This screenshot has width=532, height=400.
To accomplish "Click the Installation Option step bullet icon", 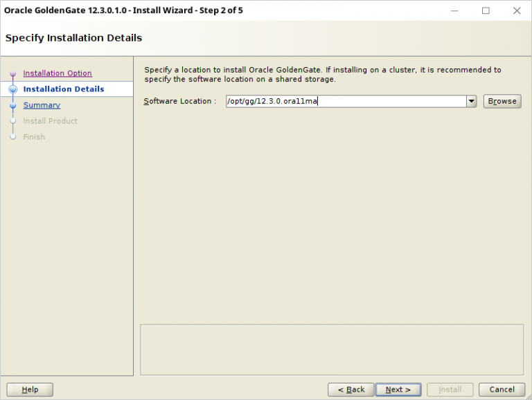I will (12, 74).
